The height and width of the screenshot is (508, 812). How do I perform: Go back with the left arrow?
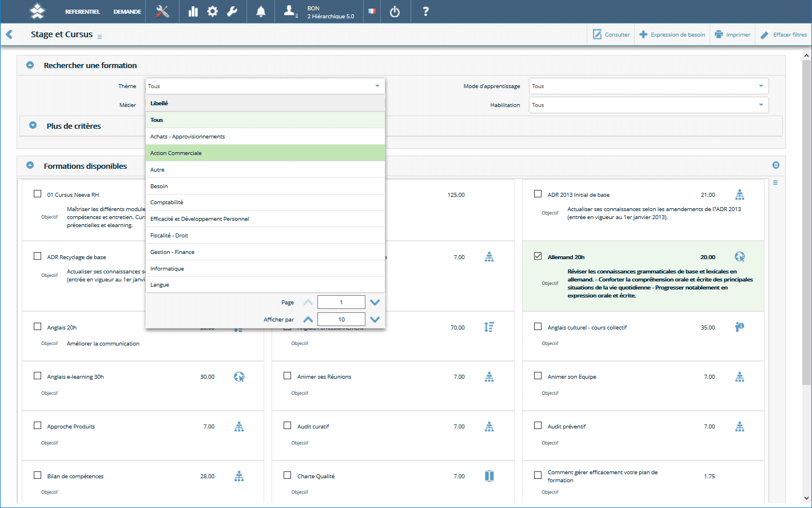coord(9,34)
